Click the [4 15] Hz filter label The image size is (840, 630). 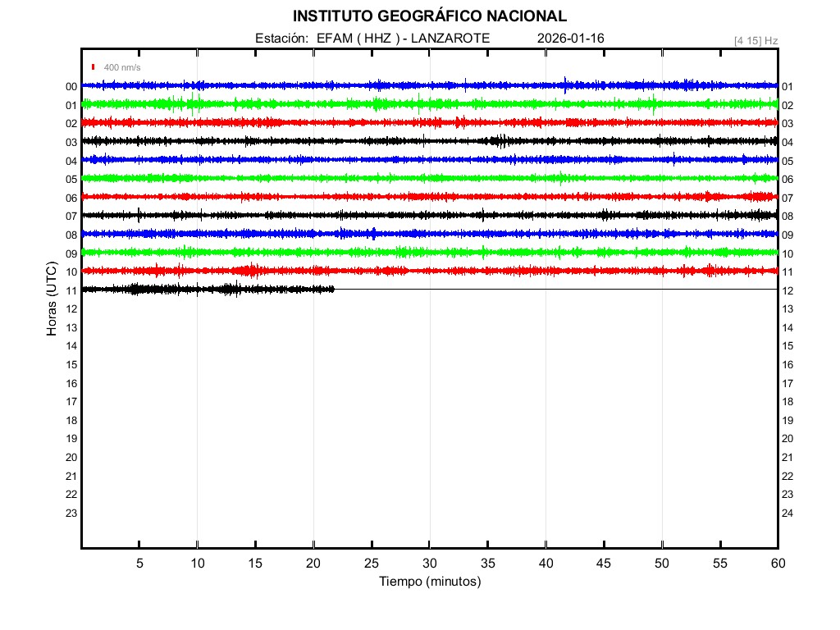click(756, 40)
